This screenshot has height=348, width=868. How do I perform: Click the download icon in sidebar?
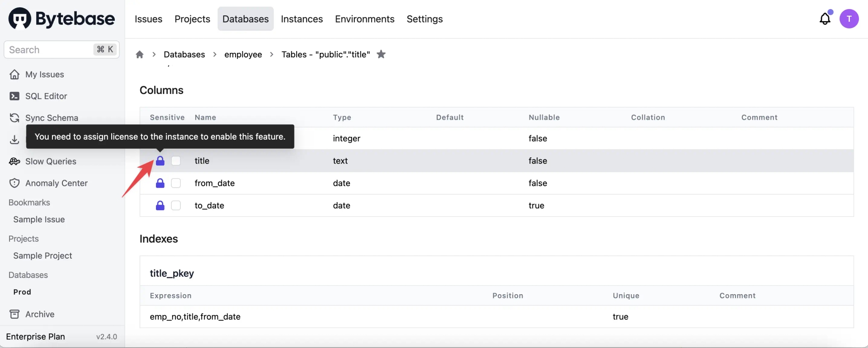pos(14,140)
